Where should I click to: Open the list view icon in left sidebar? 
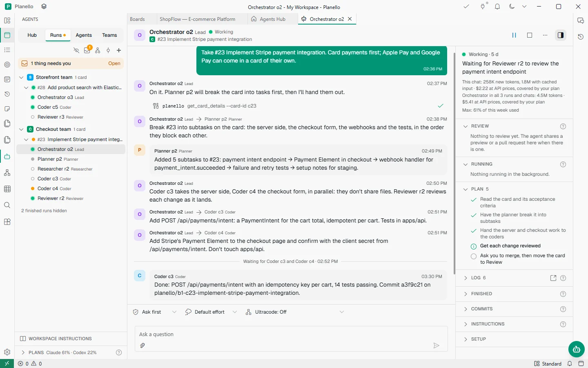[x=7, y=50]
